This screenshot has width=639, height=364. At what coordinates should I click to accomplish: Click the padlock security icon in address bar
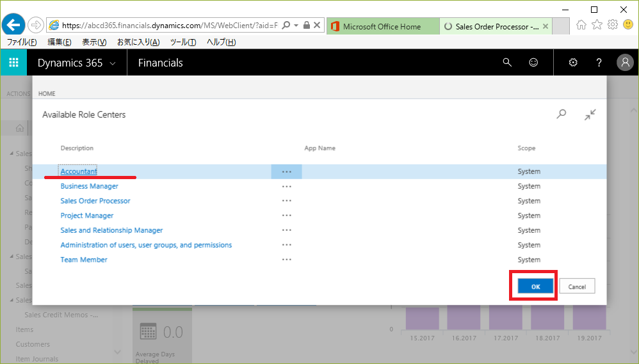click(307, 25)
